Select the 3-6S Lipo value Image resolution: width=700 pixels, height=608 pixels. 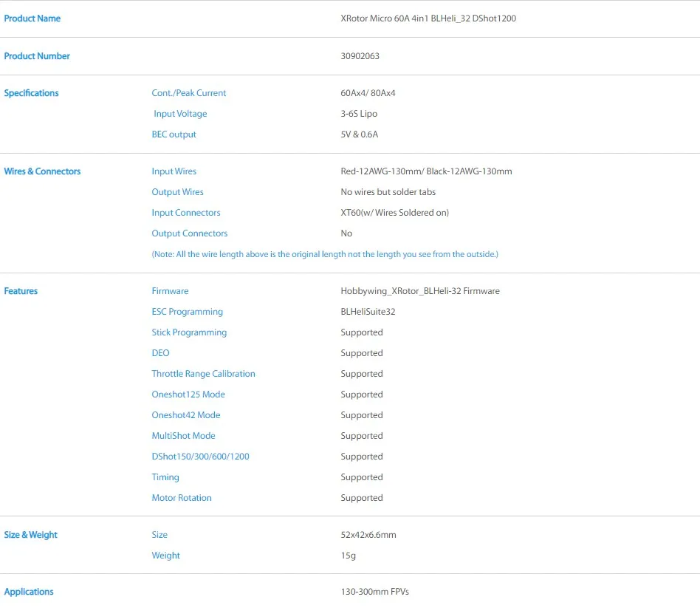(x=359, y=114)
